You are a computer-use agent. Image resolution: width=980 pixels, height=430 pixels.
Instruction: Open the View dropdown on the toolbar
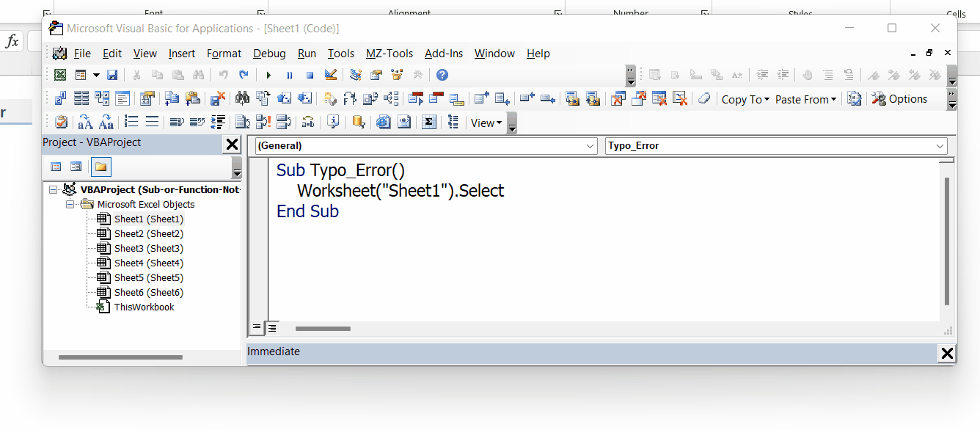(x=486, y=123)
